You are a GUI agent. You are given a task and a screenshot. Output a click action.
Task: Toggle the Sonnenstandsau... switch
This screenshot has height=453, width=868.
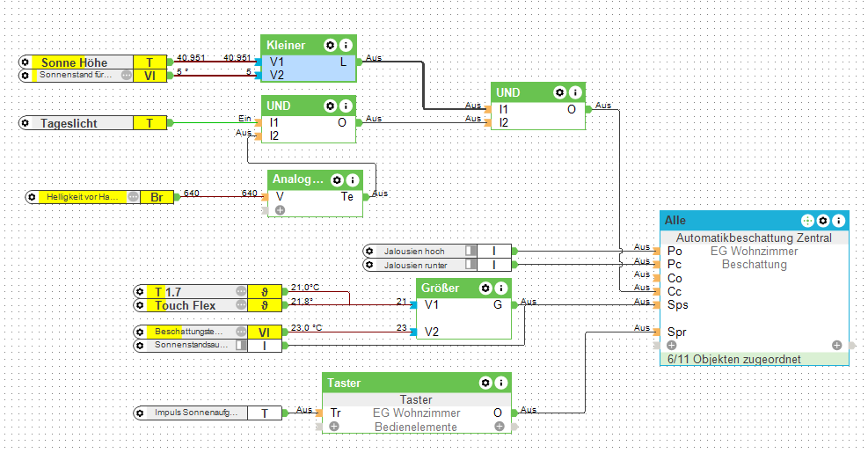pos(241,345)
